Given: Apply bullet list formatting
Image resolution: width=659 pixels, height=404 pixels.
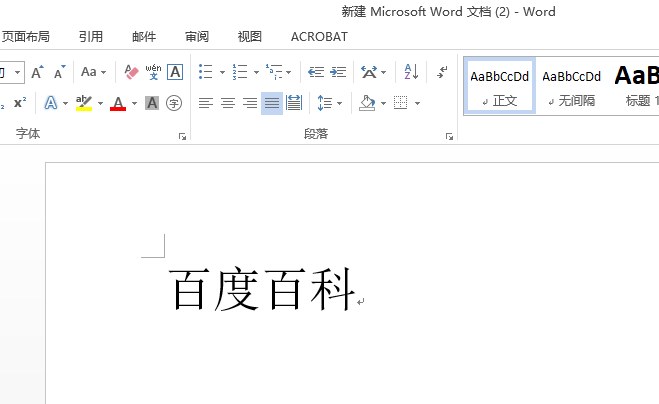Looking at the screenshot, I should click(206, 72).
